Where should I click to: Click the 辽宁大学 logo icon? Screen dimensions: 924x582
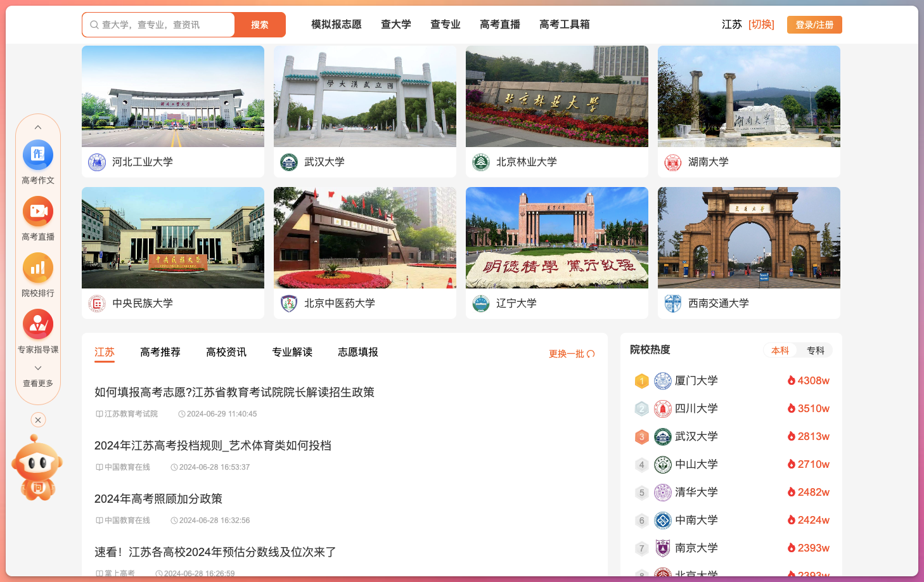coord(481,304)
